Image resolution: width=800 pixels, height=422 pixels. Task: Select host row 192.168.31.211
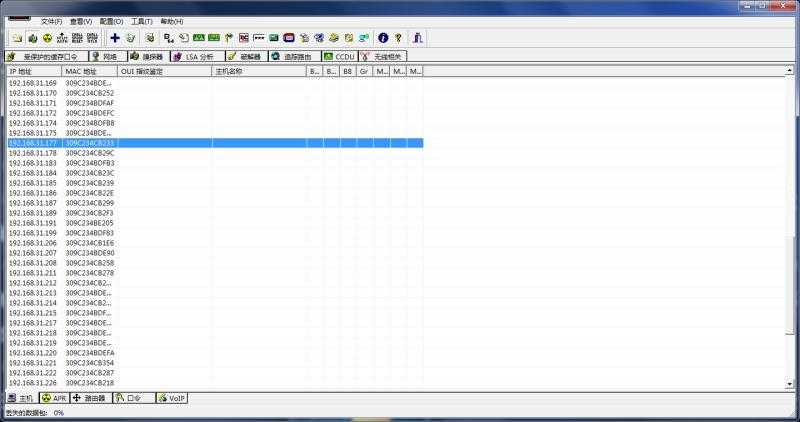[215, 273]
